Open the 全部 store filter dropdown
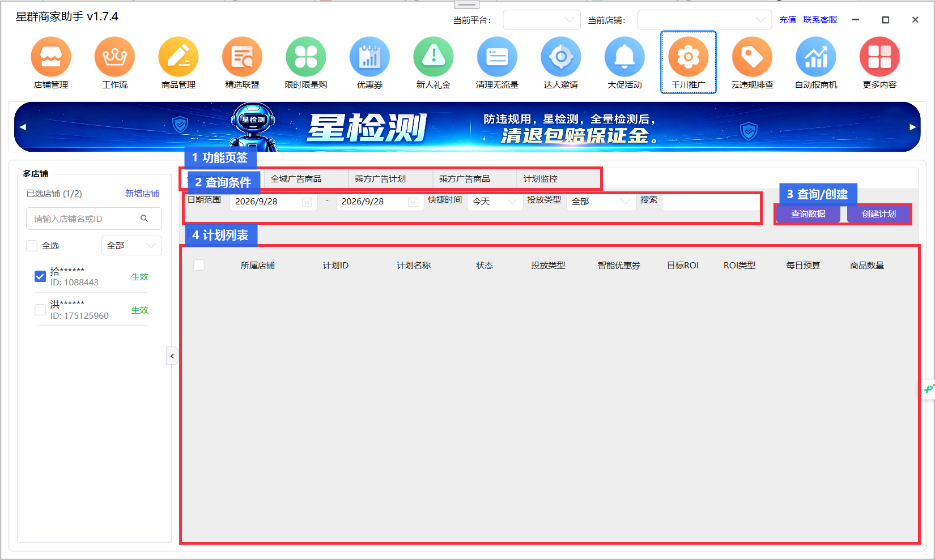Screen dimensions: 935x560 [x=131, y=246]
